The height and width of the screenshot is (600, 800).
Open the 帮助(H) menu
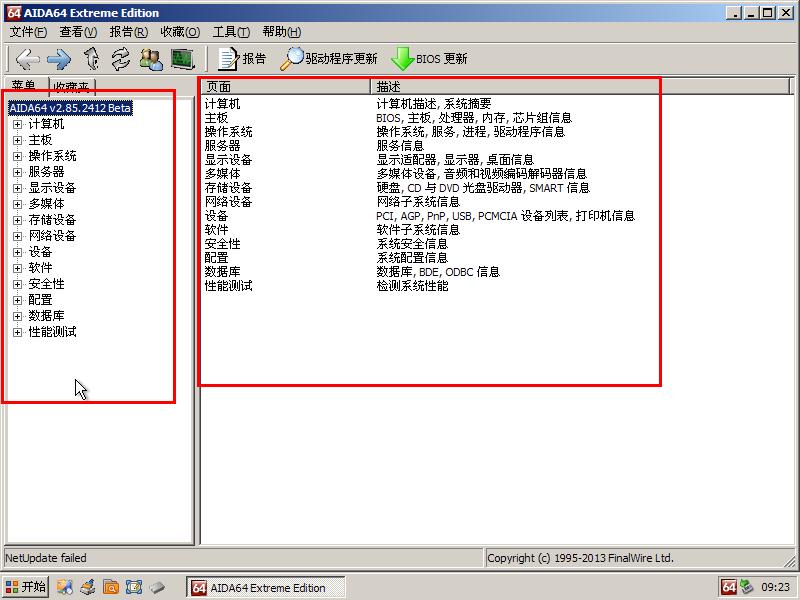click(282, 32)
